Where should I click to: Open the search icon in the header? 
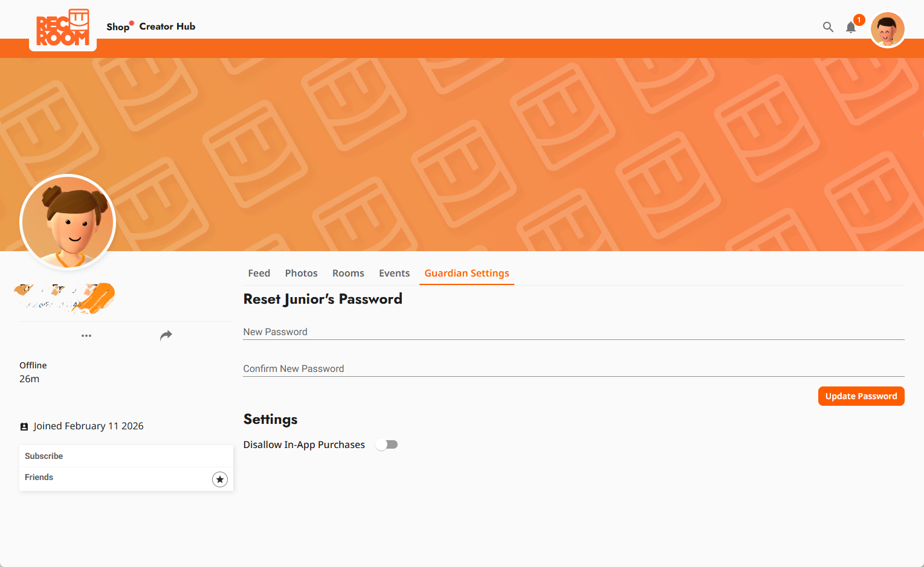click(x=827, y=27)
